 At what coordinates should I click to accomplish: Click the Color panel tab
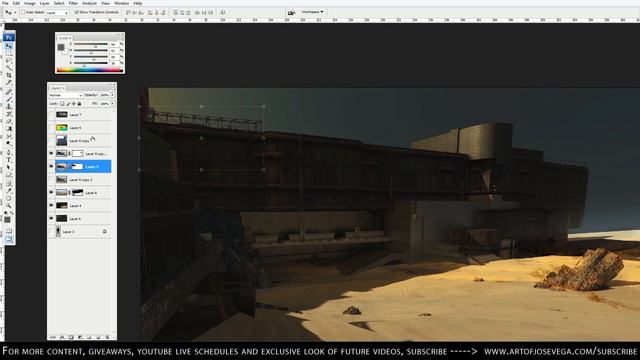tap(64, 38)
